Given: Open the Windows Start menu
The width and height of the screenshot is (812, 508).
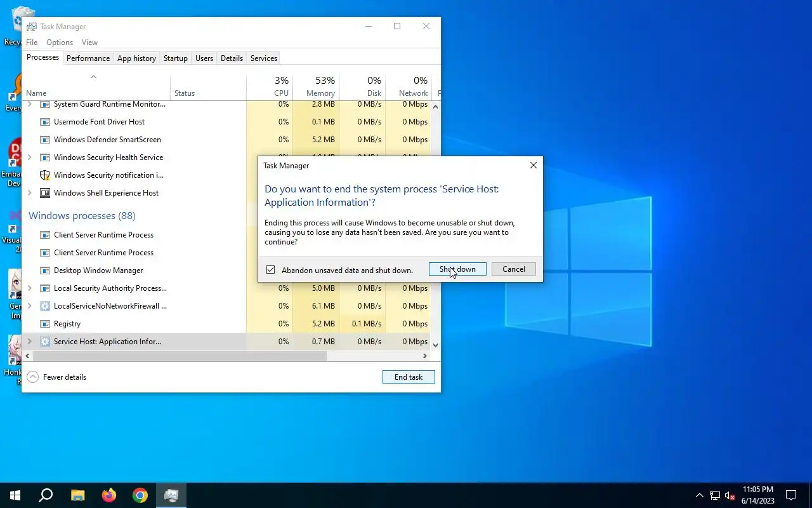Looking at the screenshot, I should pyautogui.click(x=15, y=495).
